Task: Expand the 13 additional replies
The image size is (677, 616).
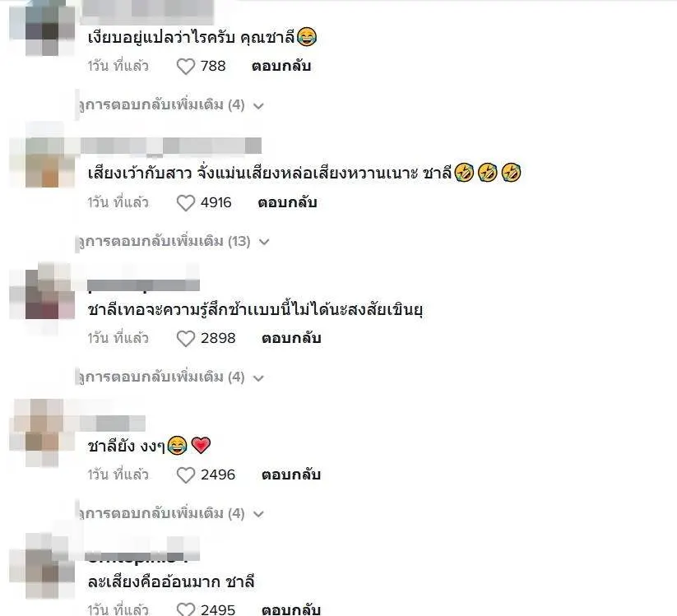Action: [174, 241]
